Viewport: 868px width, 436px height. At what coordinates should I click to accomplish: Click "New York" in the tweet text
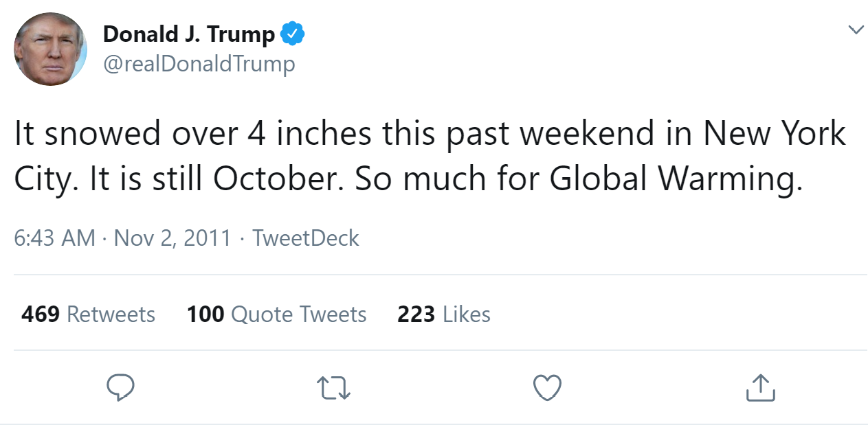click(x=774, y=134)
